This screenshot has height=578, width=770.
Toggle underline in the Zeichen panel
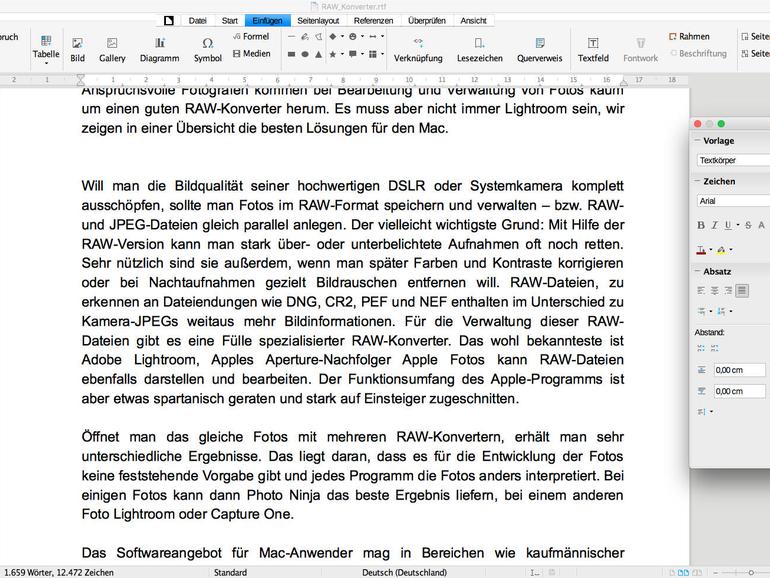[x=728, y=225]
